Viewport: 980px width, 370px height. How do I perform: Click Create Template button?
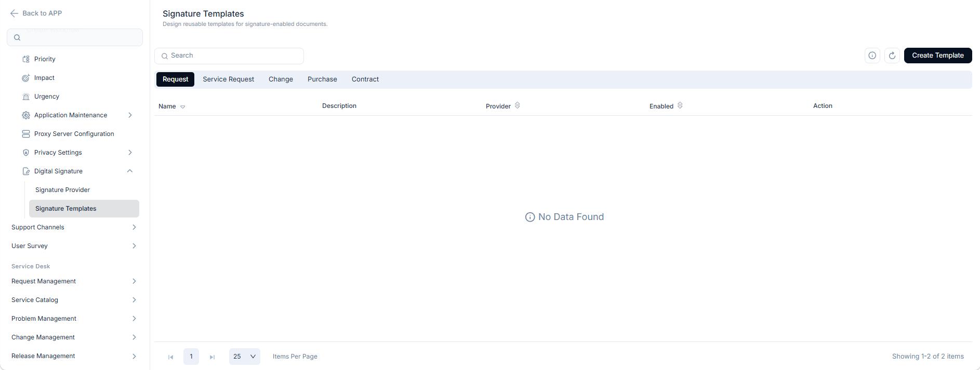(x=938, y=56)
